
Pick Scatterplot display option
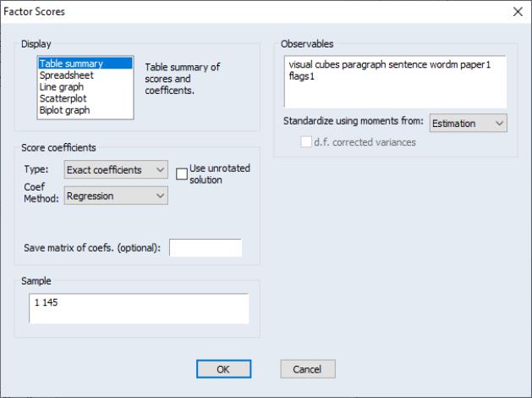pos(63,98)
